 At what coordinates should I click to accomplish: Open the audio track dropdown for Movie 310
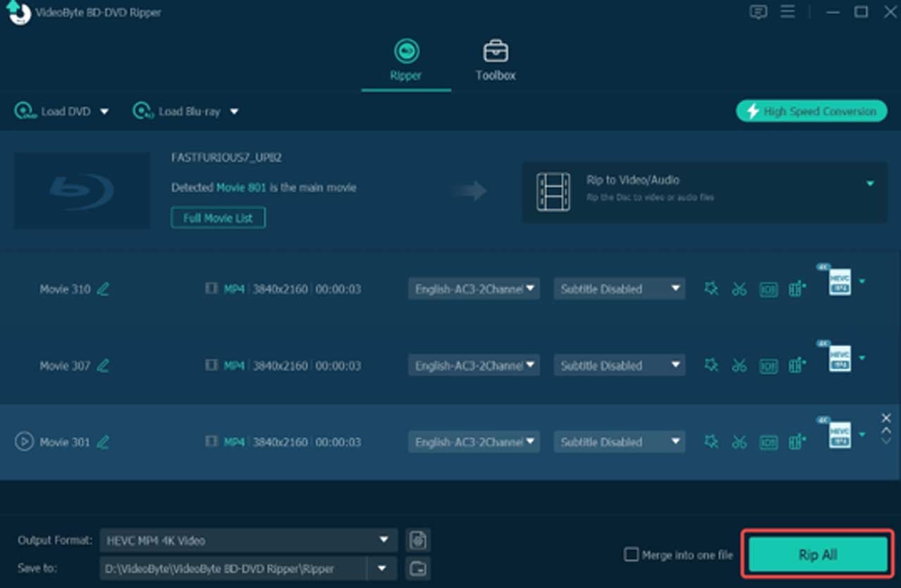(474, 289)
